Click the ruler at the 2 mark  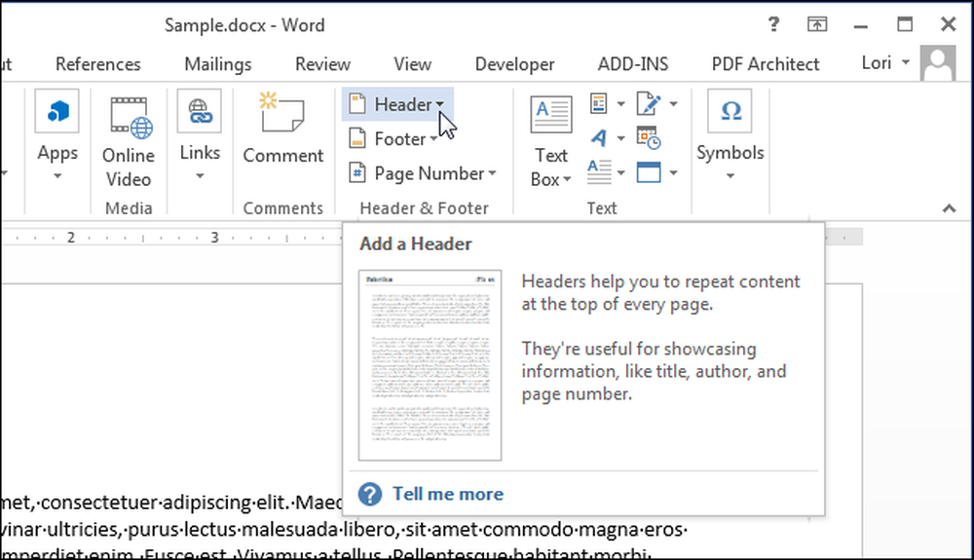[71, 238]
